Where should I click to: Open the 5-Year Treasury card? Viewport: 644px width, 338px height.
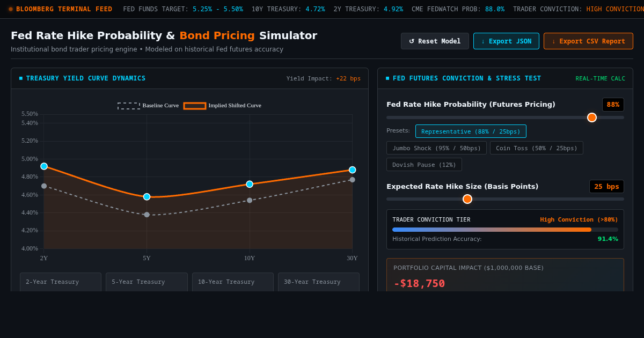click(147, 282)
